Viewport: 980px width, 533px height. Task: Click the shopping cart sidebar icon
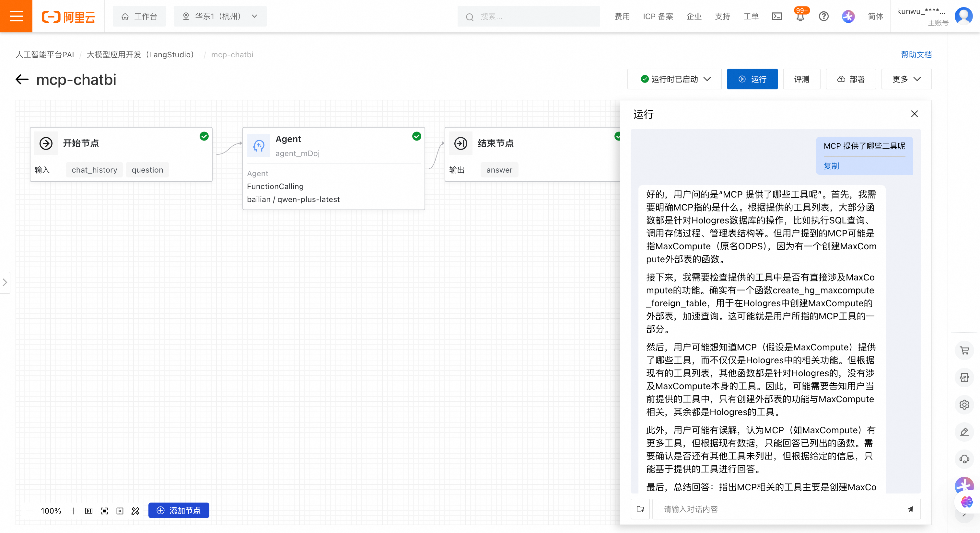click(x=964, y=350)
